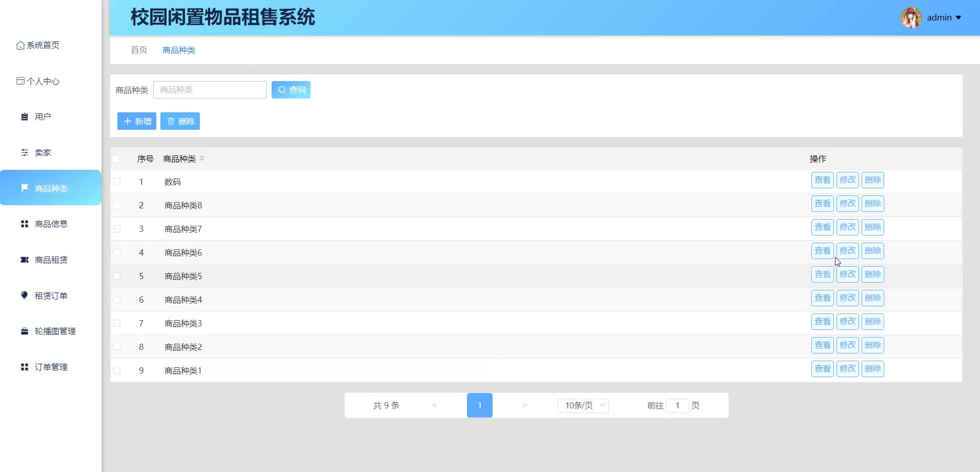The image size is (980, 472).
Task: Open 租赁订单 in the sidebar
Action: point(51,296)
